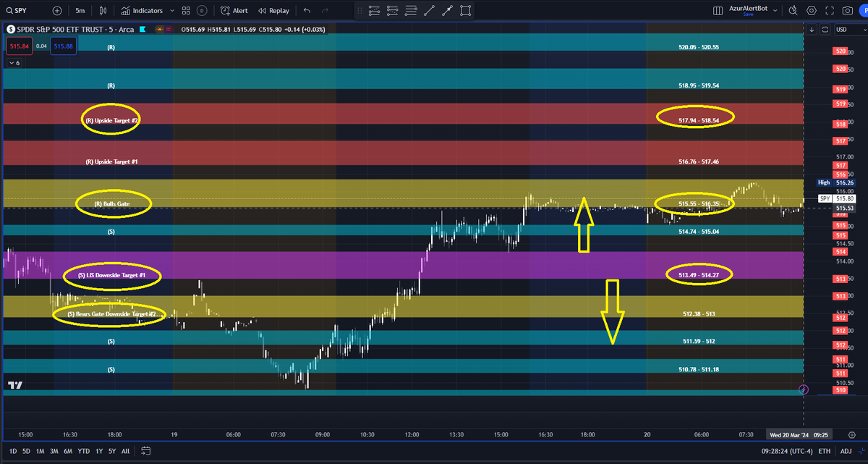Save the AzurAlertBot layout

click(x=748, y=14)
